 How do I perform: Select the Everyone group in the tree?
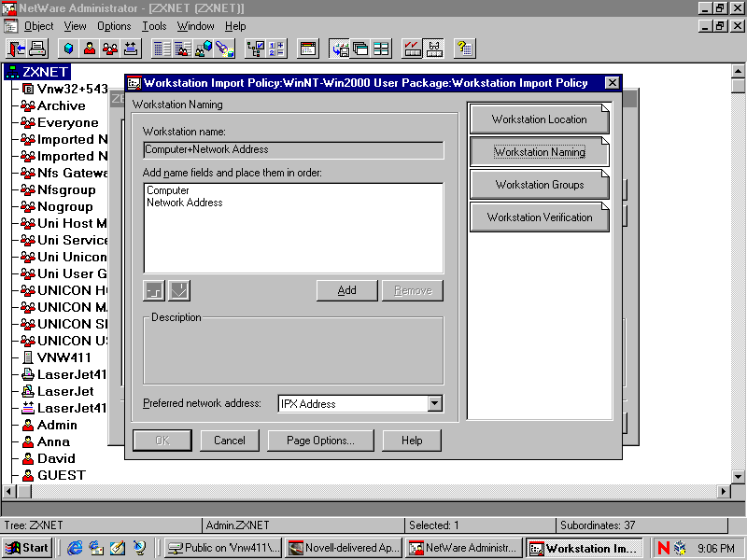(67, 122)
